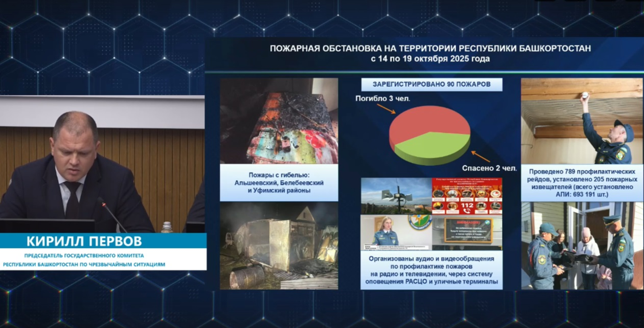Image resolution: width=644 pixels, height=328 pixels.
Task: Click the burnt mattress photo
Action: 279,121
